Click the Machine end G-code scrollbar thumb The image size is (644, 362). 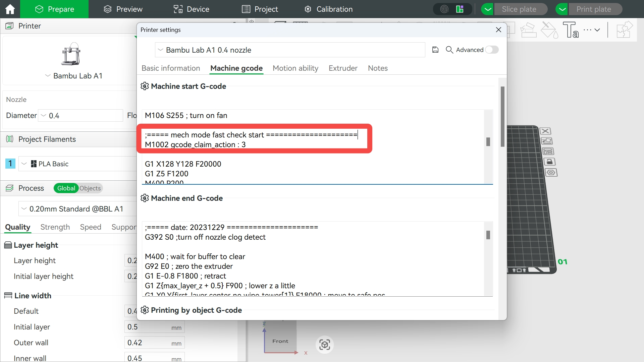coord(488,235)
